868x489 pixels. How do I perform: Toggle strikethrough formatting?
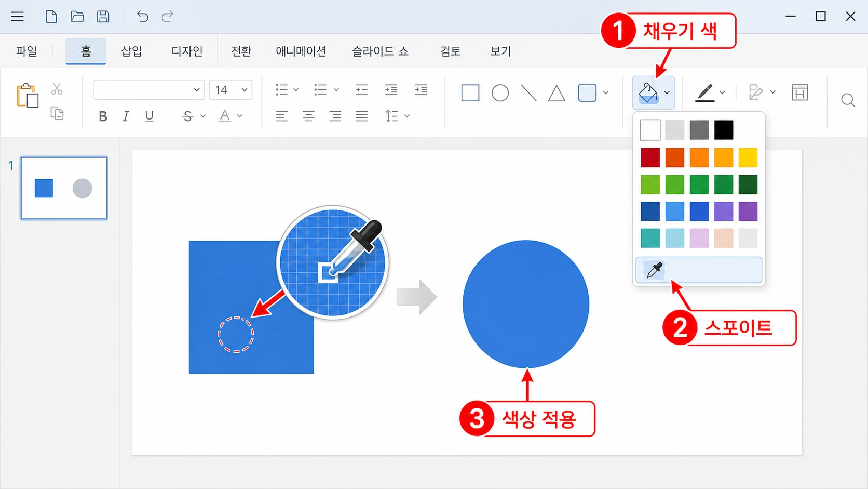click(188, 116)
